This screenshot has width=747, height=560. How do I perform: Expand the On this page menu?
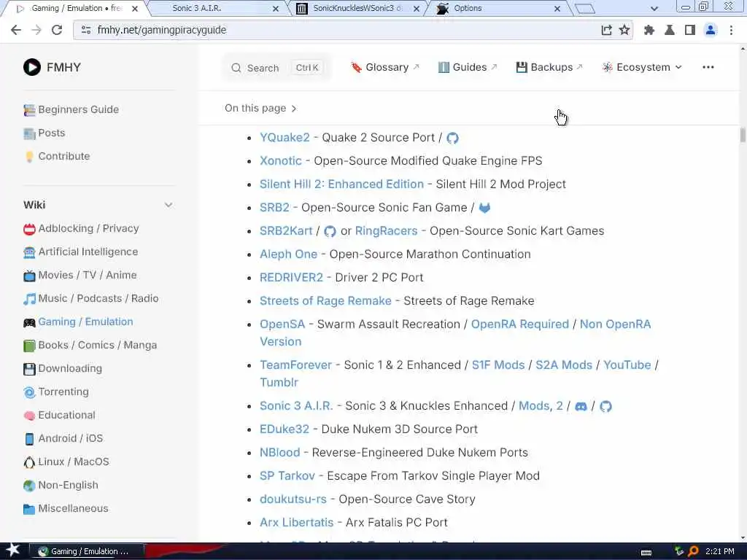pyautogui.click(x=260, y=109)
